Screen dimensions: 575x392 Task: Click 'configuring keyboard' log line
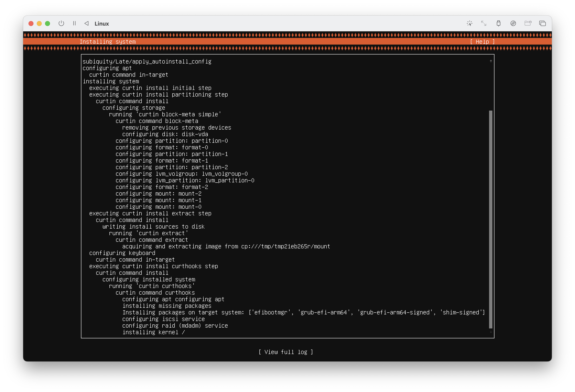point(122,253)
